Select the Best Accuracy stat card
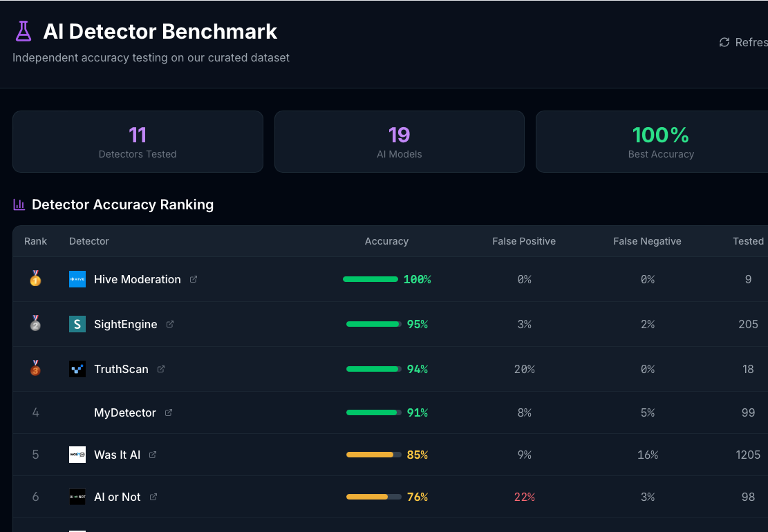Viewport: 768px width, 532px height. click(x=661, y=142)
